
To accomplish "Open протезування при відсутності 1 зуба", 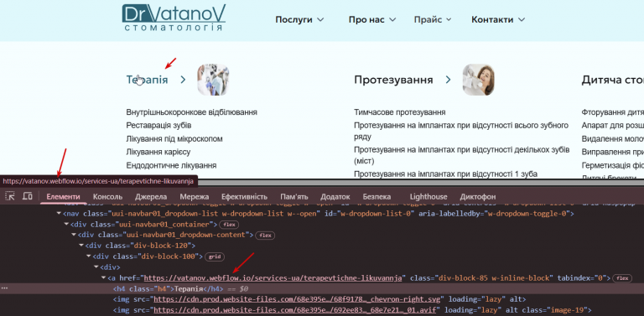I will pyautogui.click(x=445, y=174).
